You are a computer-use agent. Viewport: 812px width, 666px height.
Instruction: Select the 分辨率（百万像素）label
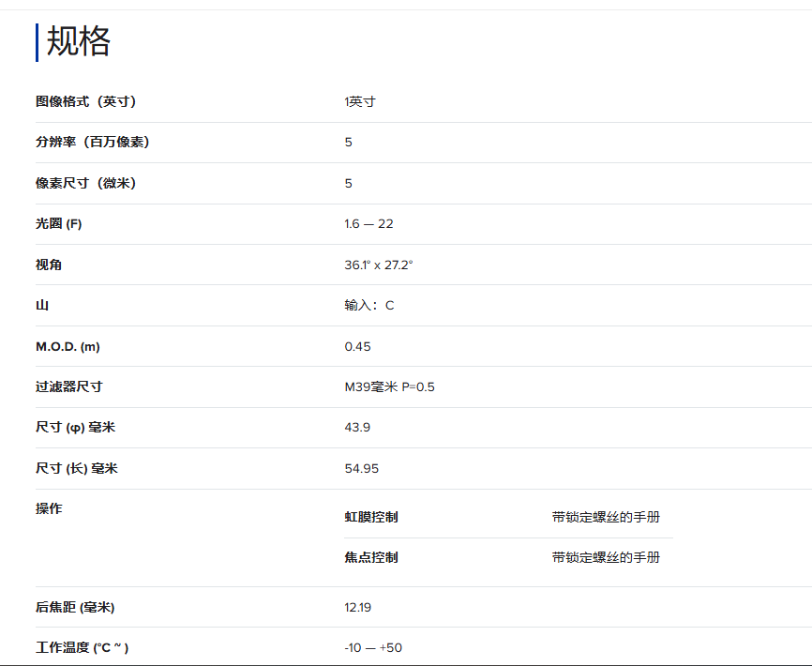click(92, 142)
